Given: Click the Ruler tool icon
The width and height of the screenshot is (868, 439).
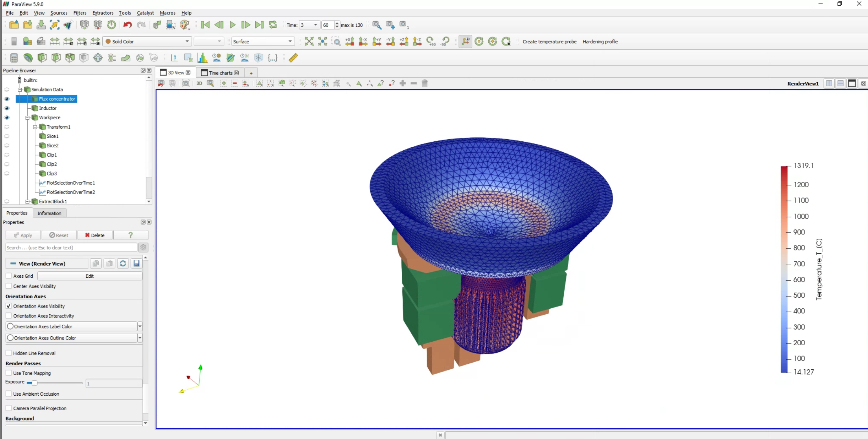Looking at the screenshot, I should pos(293,58).
